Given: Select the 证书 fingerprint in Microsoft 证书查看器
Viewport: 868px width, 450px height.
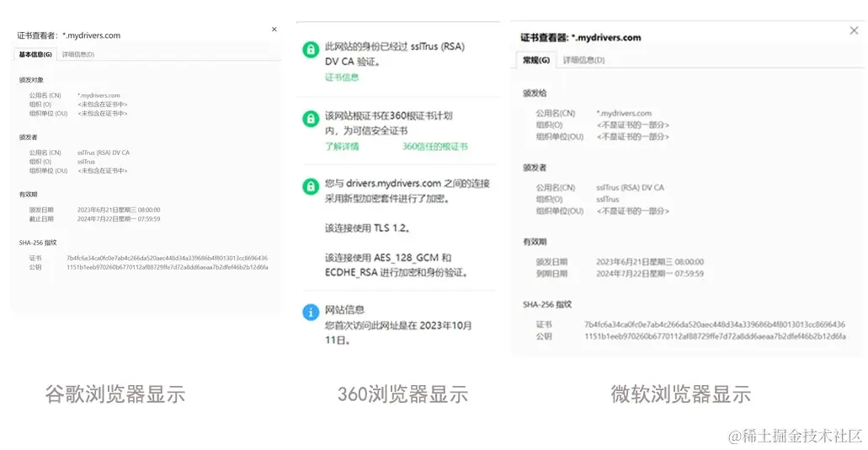Looking at the screenshot, I should pyautogui.click(x=716, y=324).
